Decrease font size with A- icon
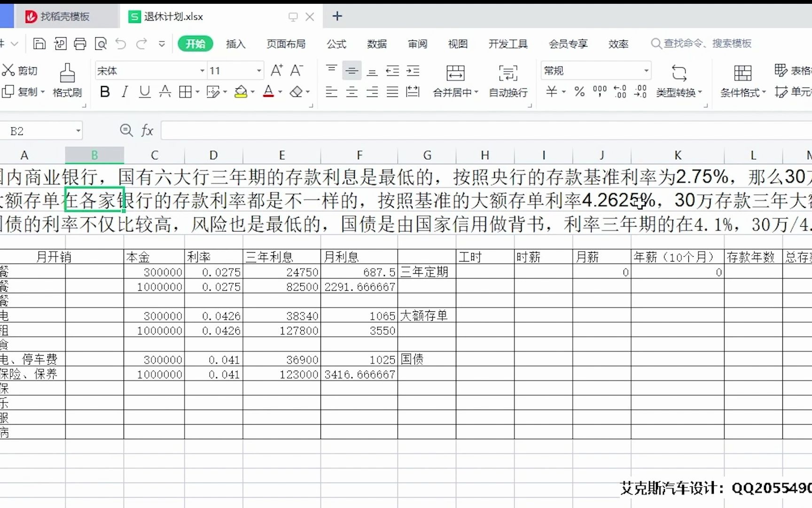Viewport: 812px width, 508px height. point(297,71)
